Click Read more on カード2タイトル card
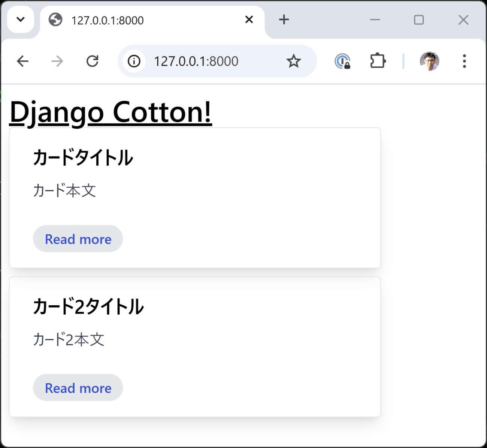This screenshot has width=487, height=448. point(78,388)
